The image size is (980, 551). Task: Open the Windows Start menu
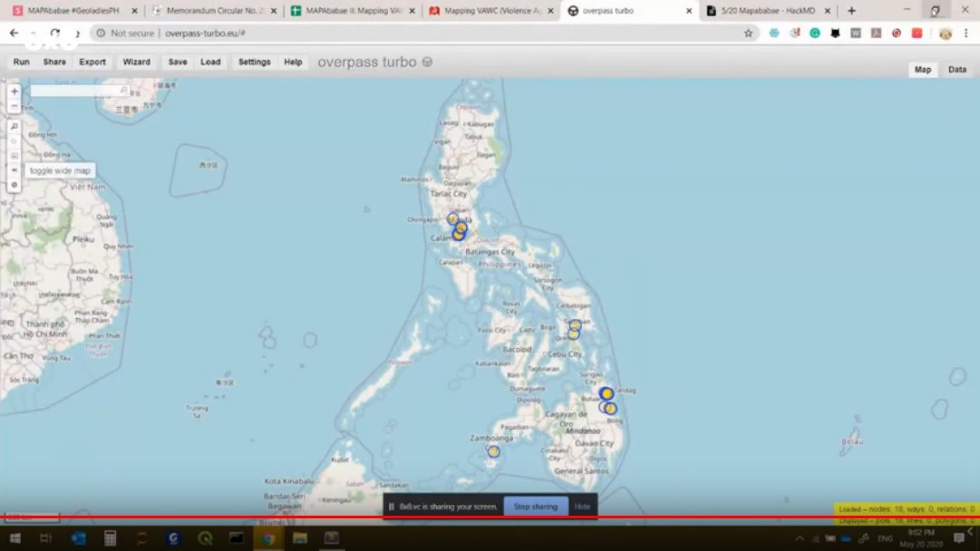[x=15, y=538]
